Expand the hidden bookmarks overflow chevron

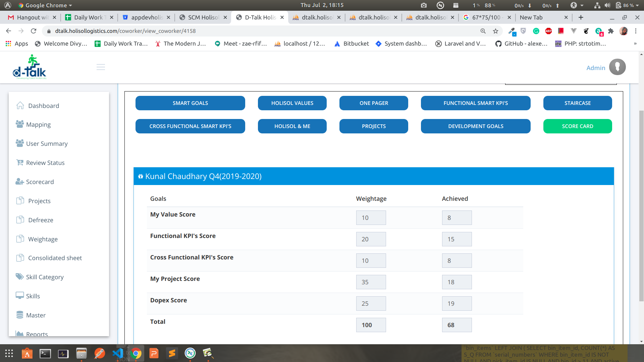[635, 44]
